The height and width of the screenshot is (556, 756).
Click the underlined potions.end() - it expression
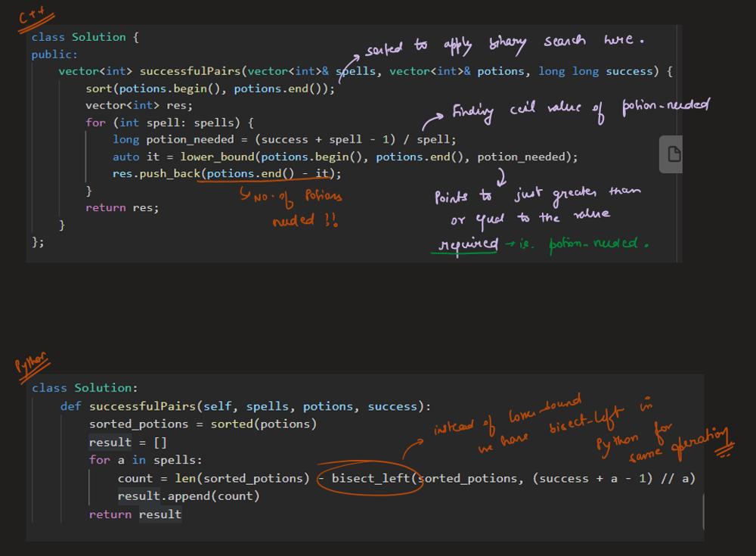pos(270,174)
